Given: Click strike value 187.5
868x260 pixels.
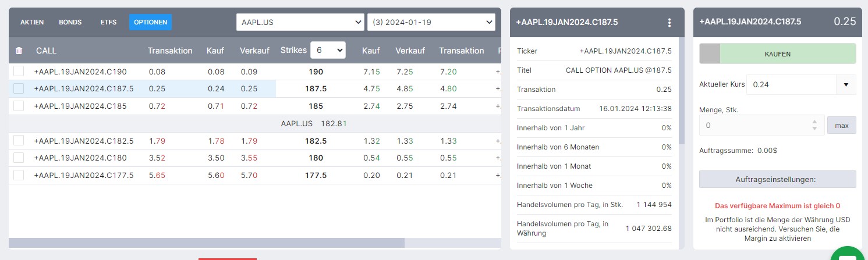Looking at the screenshot, I should [316, 89].
